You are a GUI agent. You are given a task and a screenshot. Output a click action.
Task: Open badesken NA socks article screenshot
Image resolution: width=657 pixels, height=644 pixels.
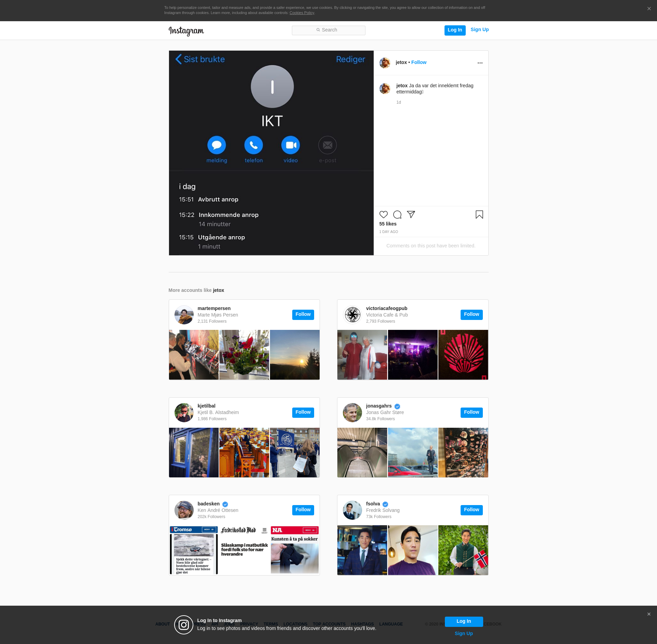pos(295,550)
